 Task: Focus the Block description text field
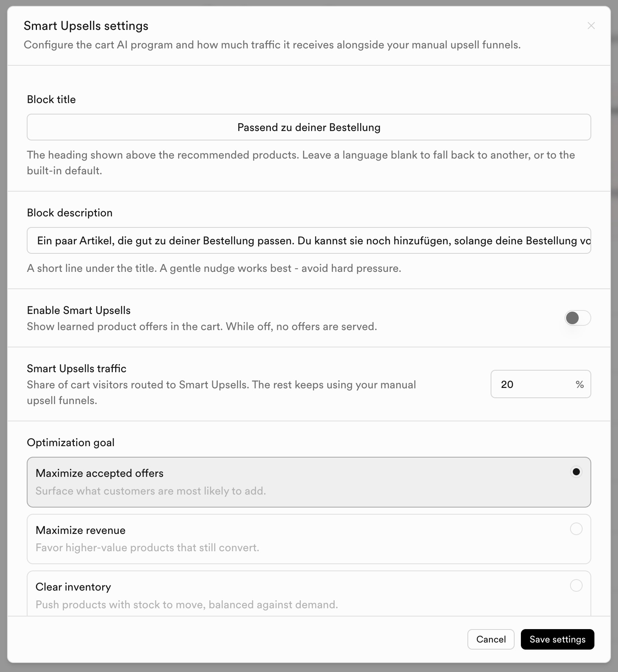pos(309,240)
